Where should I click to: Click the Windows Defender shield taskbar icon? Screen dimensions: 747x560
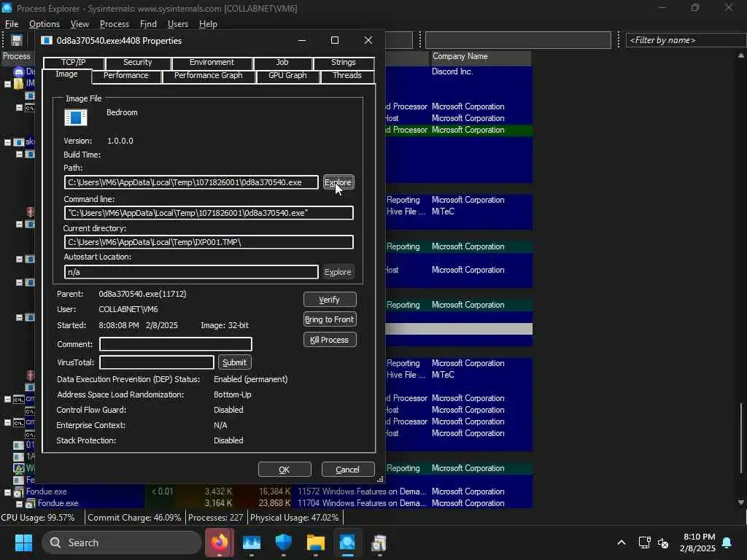click(284, 542)
